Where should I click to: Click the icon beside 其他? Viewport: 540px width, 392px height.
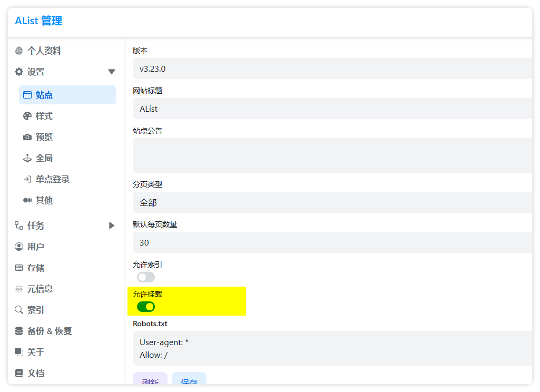coord(27,200)
